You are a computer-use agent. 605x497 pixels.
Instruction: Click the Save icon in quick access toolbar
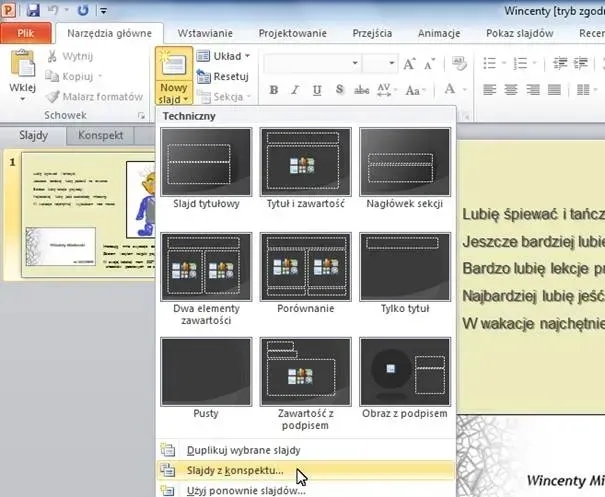33,10
